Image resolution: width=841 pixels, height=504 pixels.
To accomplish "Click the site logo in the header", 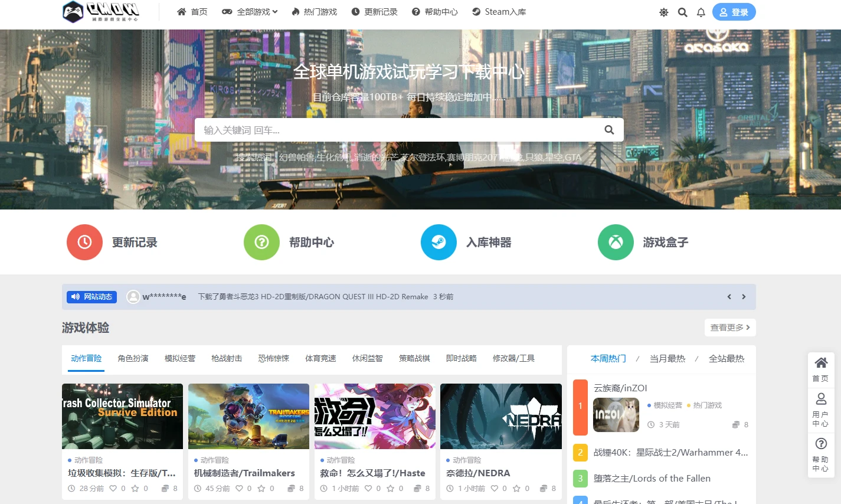I will click(101, 12).
